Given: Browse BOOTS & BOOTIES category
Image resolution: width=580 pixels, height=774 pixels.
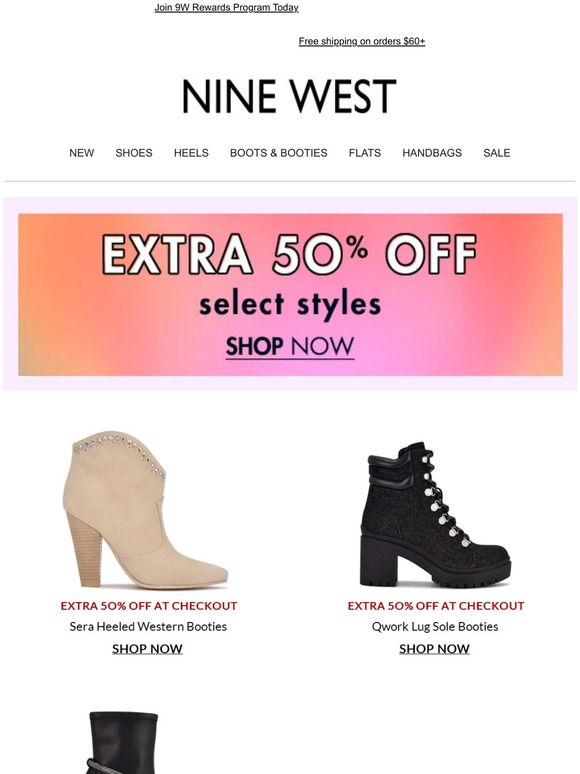Looking at the screenshot, I should click(278, 153).
